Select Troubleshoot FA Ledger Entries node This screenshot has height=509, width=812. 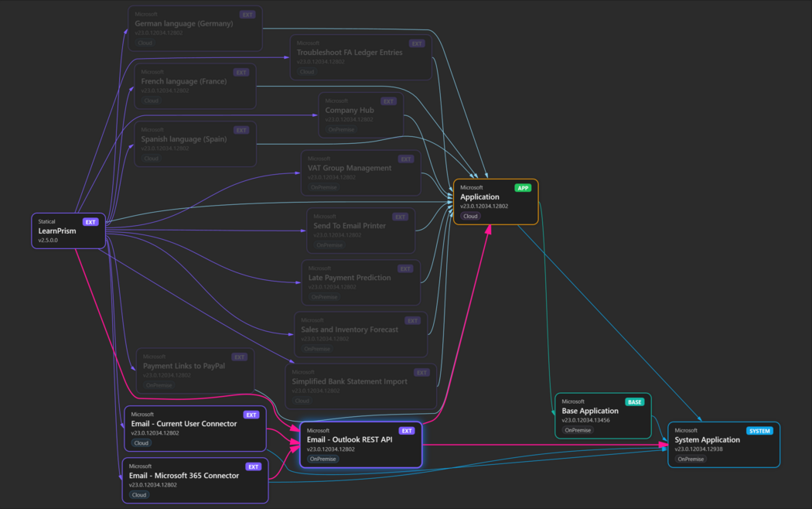click(x=361, y=57)
